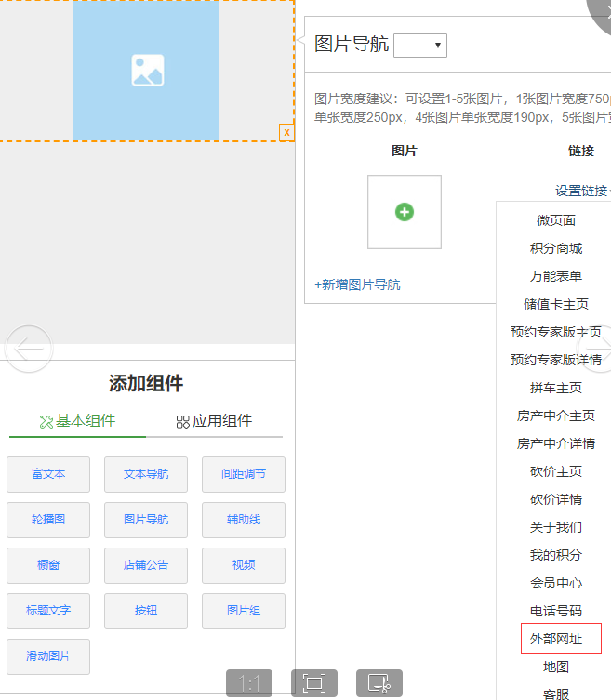Select the image placeholder in blue preview
The height and width of the screenshot is (700, 611).
point(147,71)
